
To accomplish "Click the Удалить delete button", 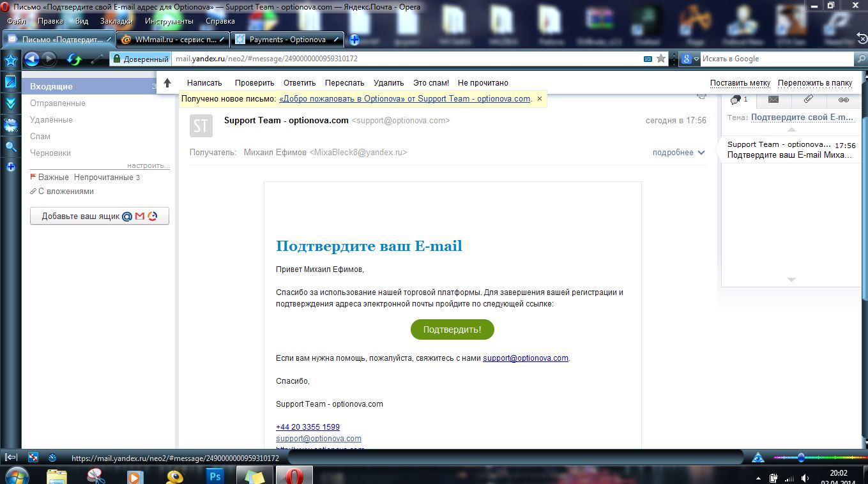I will coord(389,83).
